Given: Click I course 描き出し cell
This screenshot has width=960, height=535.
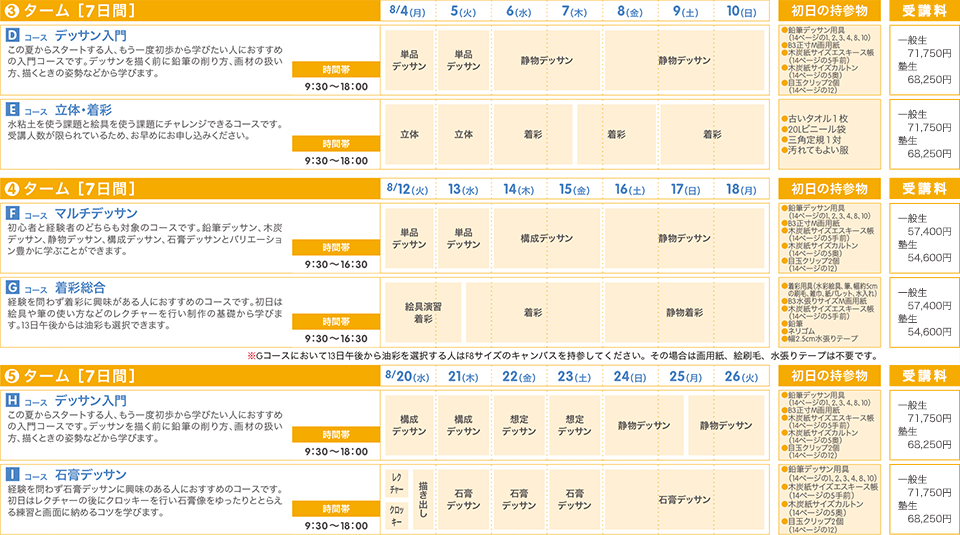Looking at the screenshot, I should click(422, 499).
